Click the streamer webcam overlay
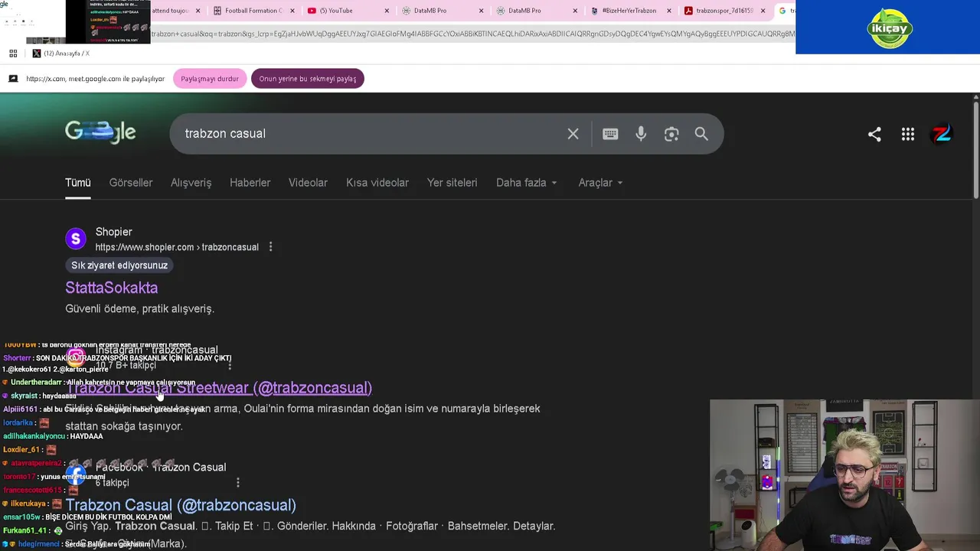The width and height of the screenshot is (980, 551). pyautogui.click(x=844, y=475)
